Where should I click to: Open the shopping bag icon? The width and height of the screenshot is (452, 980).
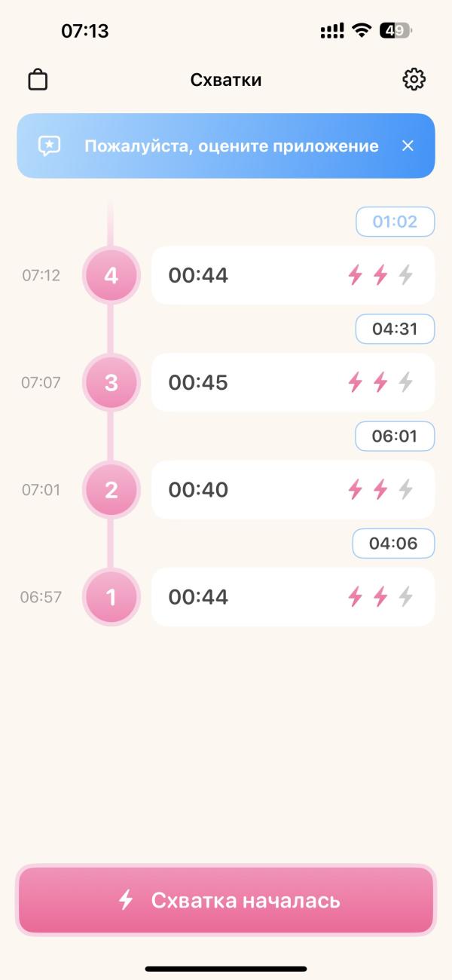tap(38, 79)
